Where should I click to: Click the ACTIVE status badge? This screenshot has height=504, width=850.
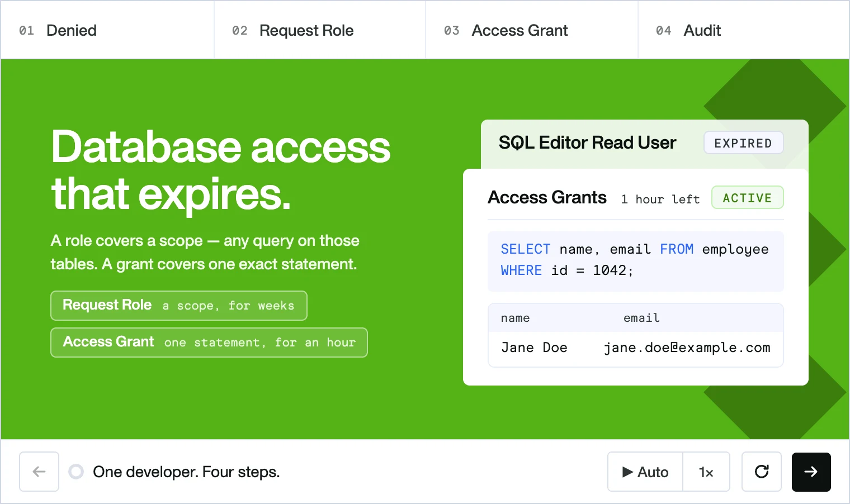(x=747, y=198)
